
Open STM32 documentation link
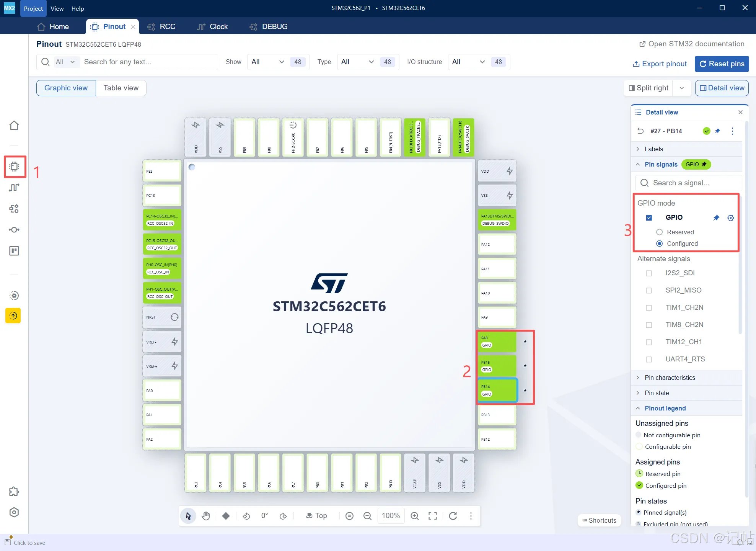pos(692,44)
